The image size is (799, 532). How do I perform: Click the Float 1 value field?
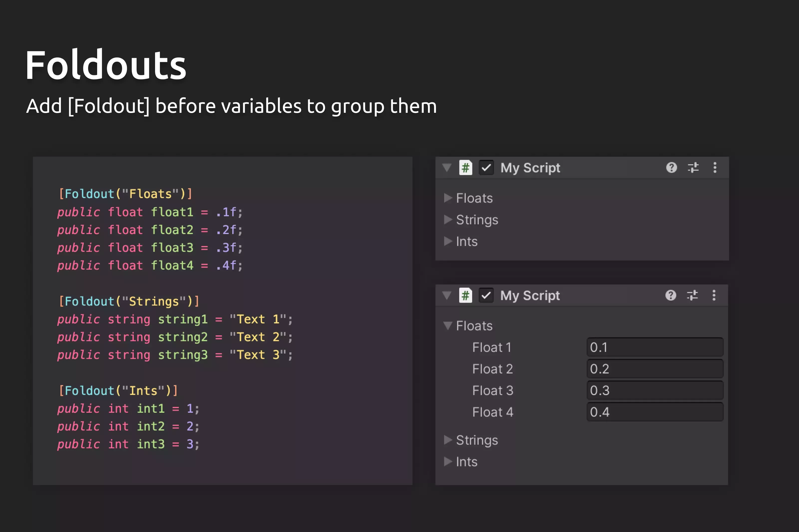tap(655, 347)
